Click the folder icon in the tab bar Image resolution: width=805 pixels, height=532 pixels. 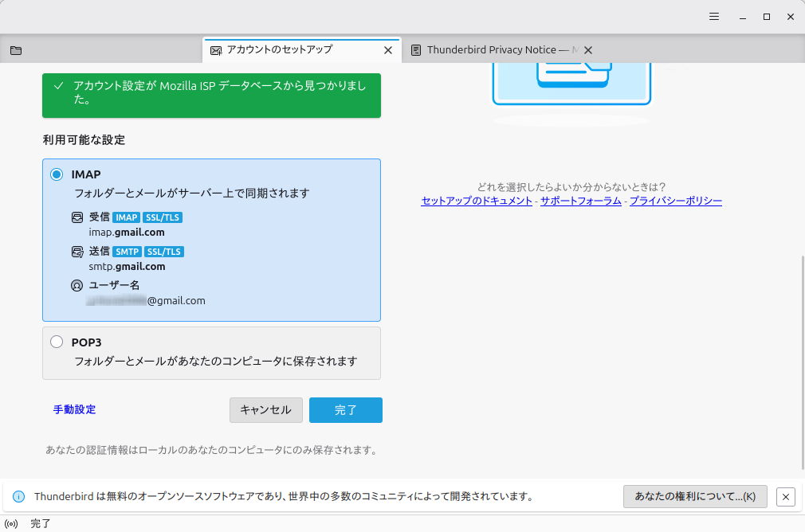(x=16, y=50)
